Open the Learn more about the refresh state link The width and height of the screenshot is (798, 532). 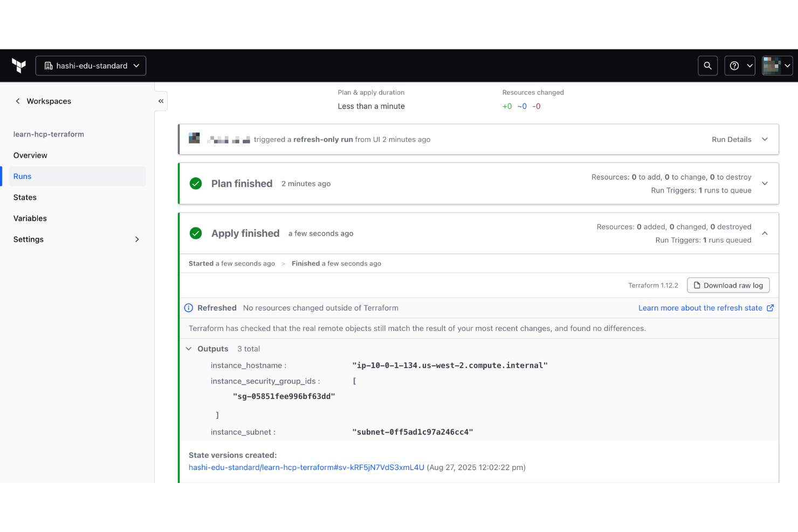click(700, 307)
